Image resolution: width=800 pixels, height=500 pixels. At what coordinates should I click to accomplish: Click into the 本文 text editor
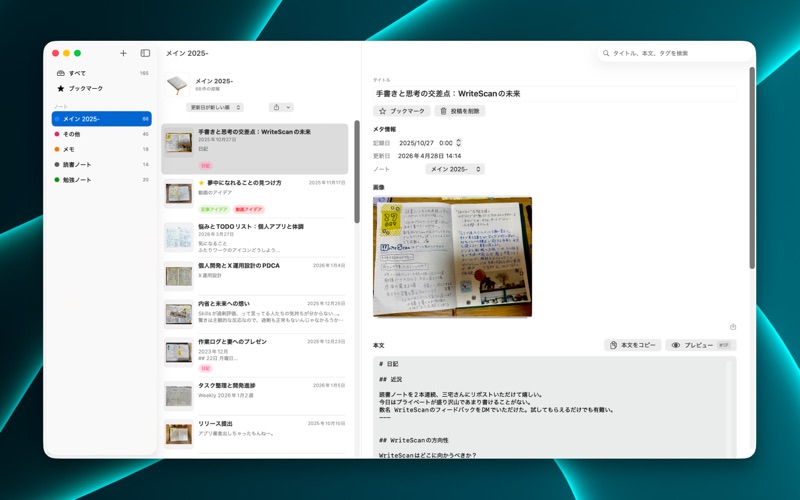pos(555,407)
